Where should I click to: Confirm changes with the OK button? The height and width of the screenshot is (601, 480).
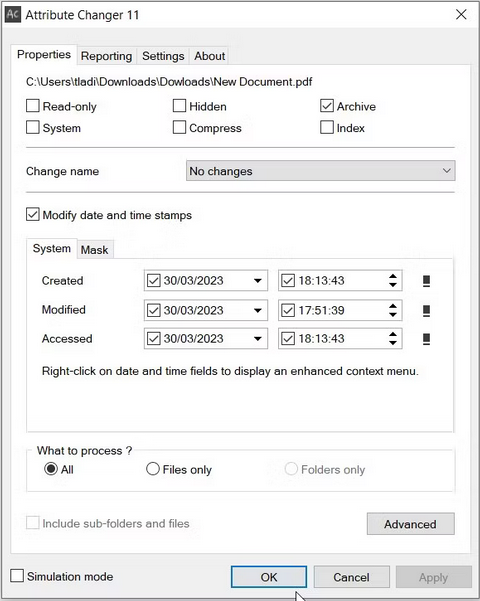[x=269, y=577]
